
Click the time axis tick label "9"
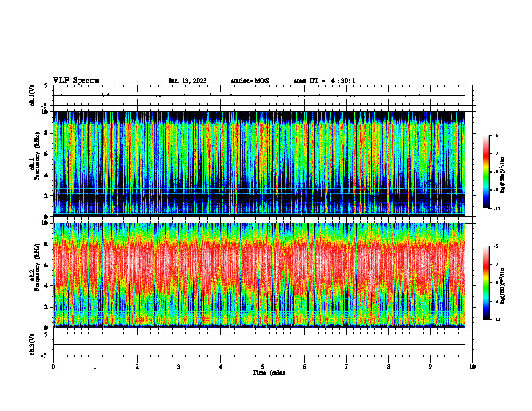coord(430,367)
